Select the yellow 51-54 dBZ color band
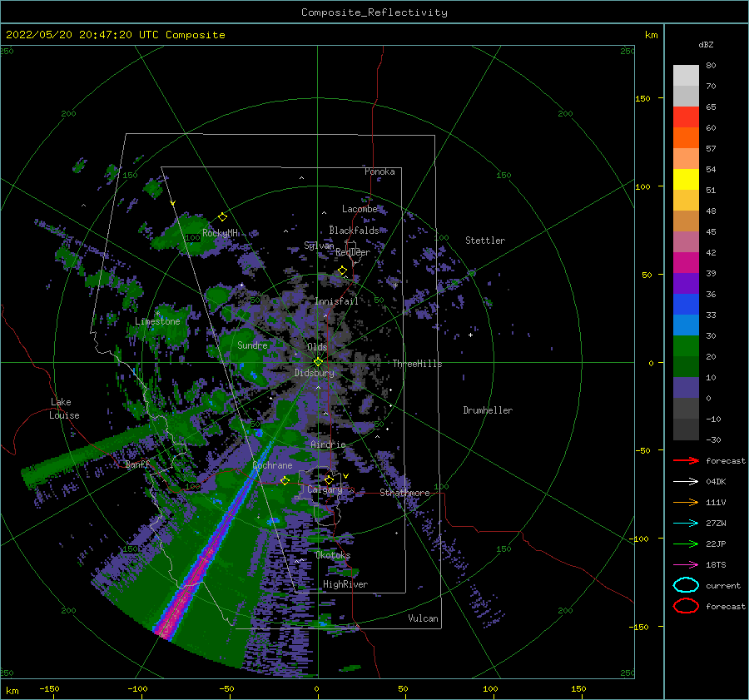Viewport: 749px width, 700px height. 686,180
